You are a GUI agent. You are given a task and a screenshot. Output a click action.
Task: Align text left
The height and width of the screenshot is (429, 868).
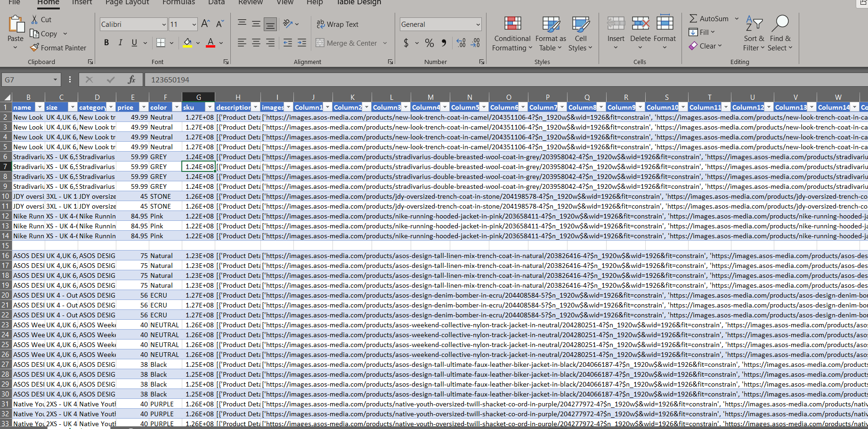[242, 43]
